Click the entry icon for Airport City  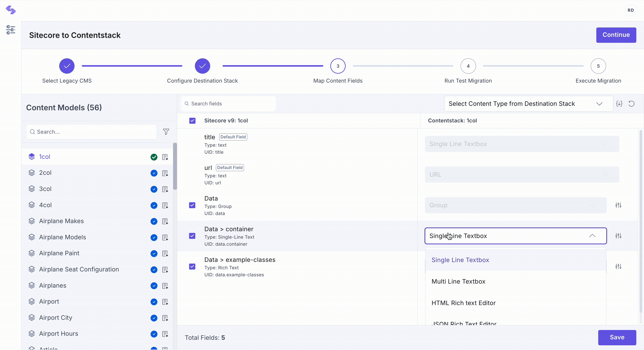pyautogui.click(x=165, y=318)
